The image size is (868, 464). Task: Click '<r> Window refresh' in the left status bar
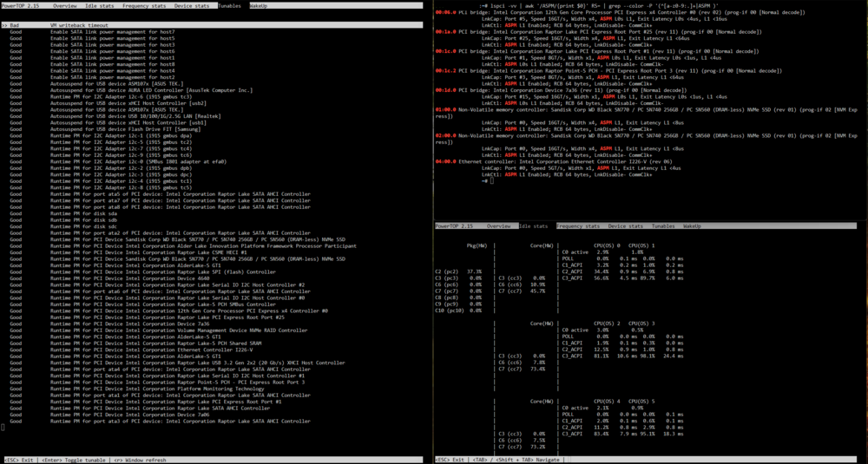coord(139,461)
